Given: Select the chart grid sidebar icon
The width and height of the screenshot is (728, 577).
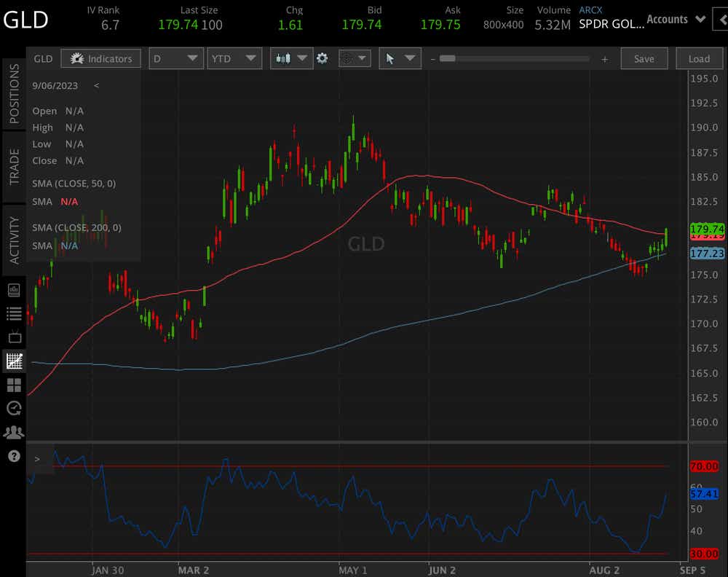Looking at the screenshot, I should point(15,361).
